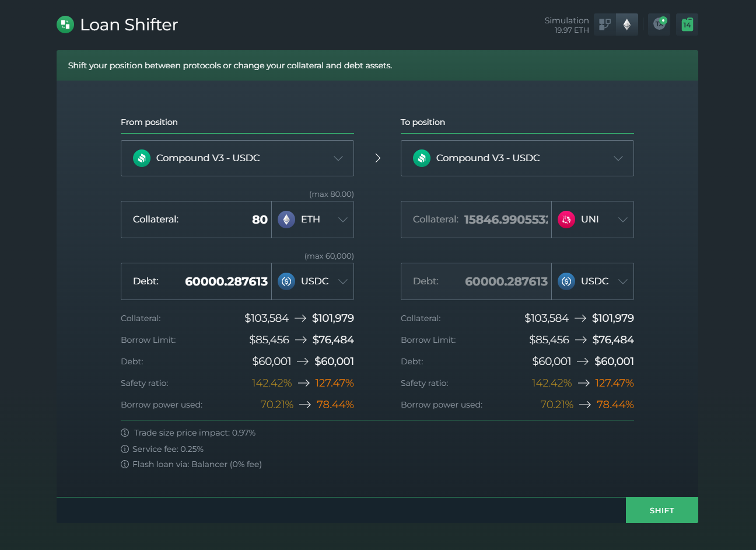The width and height of the screenshot is (756, 550).
Task: Open the TX transactions history icon
Action: pyautogui.click(x=659, y=25)
